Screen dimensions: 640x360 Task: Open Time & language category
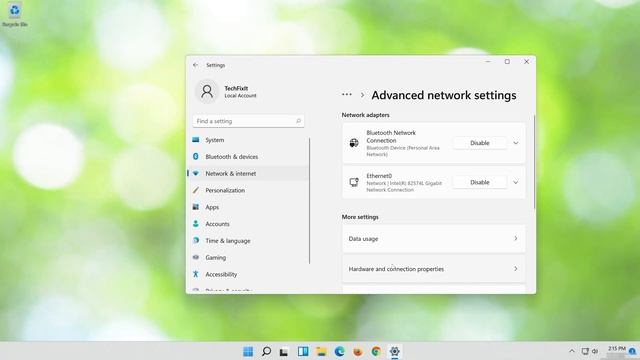(x=248, y=240)
